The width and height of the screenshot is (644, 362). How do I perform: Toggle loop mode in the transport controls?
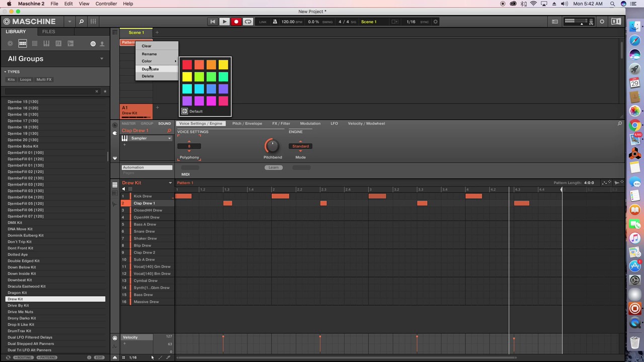coord(248,22)
